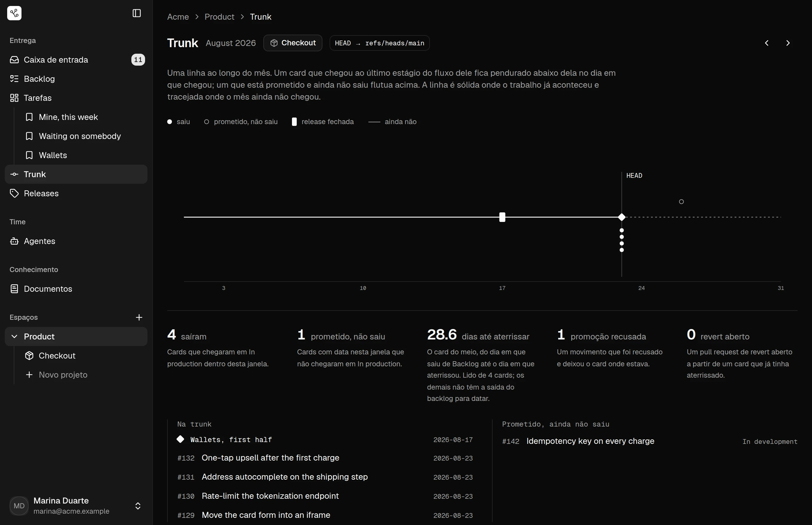
Task: Click the bookmark icon beside Waiting on somebody
Action: coord(29,136)
